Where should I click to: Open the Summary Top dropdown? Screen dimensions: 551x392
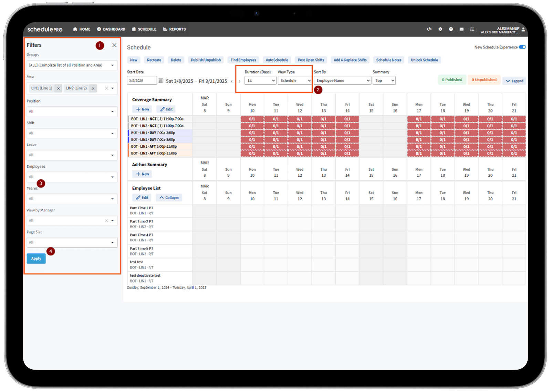tap(384, 81)
